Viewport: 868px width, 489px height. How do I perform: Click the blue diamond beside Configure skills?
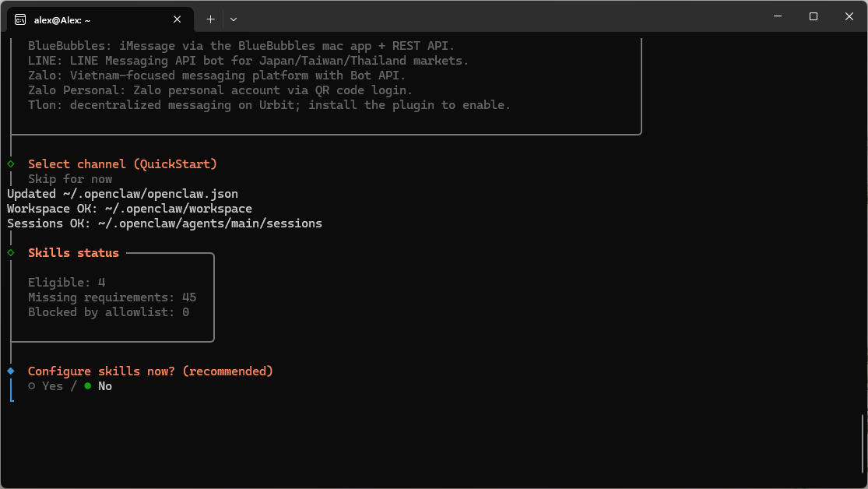(x=11, y=371)
